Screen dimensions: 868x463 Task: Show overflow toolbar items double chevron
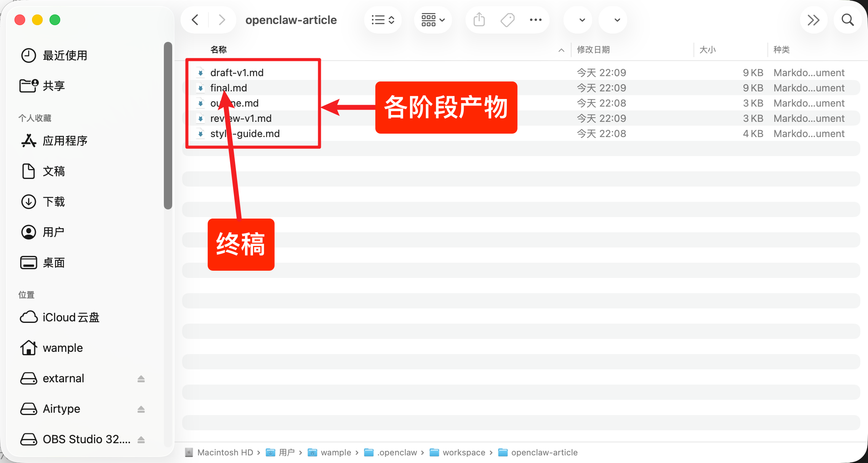click(813, 20)
